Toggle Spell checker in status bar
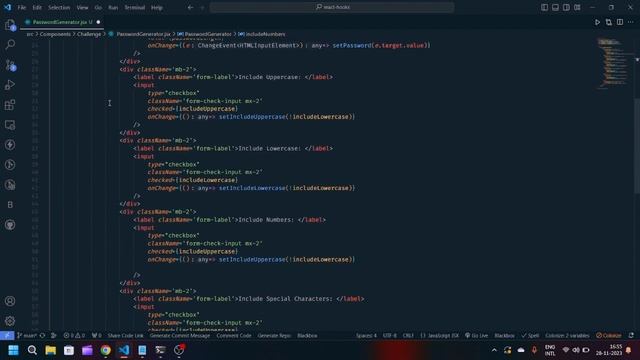 tap(530, 336)
